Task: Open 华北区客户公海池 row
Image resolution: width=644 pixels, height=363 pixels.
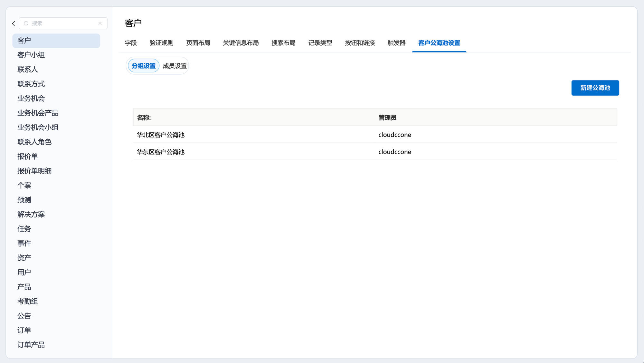Action: (x=160, y=135)
